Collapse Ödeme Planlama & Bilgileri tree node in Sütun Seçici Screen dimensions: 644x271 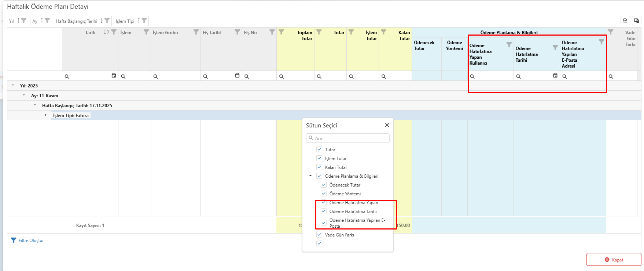coord(310,176)
